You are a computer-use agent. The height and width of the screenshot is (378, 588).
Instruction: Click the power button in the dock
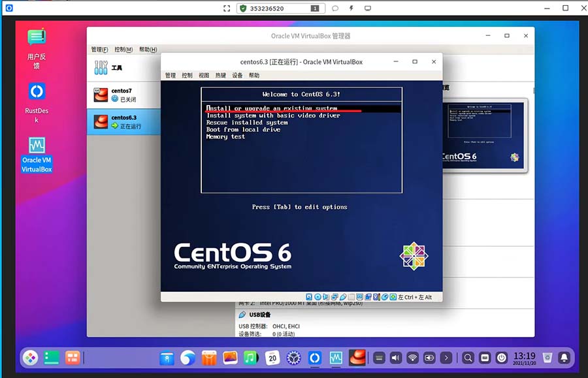[502, 358]
